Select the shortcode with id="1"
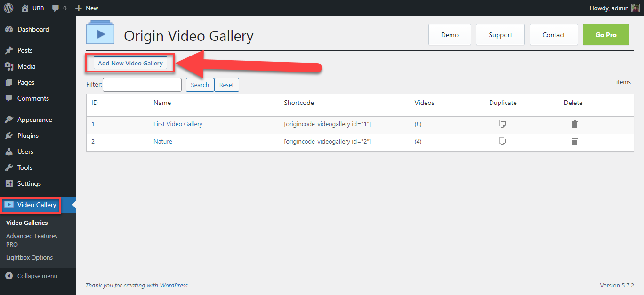This screenshot has height=295, width=644. (328, 124)
